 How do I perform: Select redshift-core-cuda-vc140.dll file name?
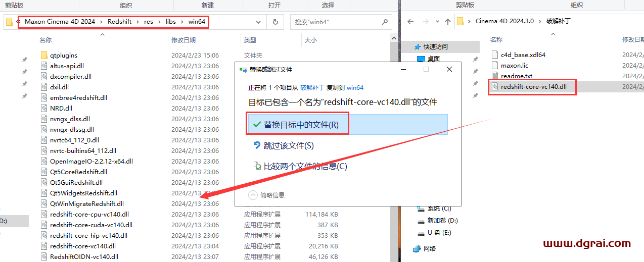click(91, 225)
